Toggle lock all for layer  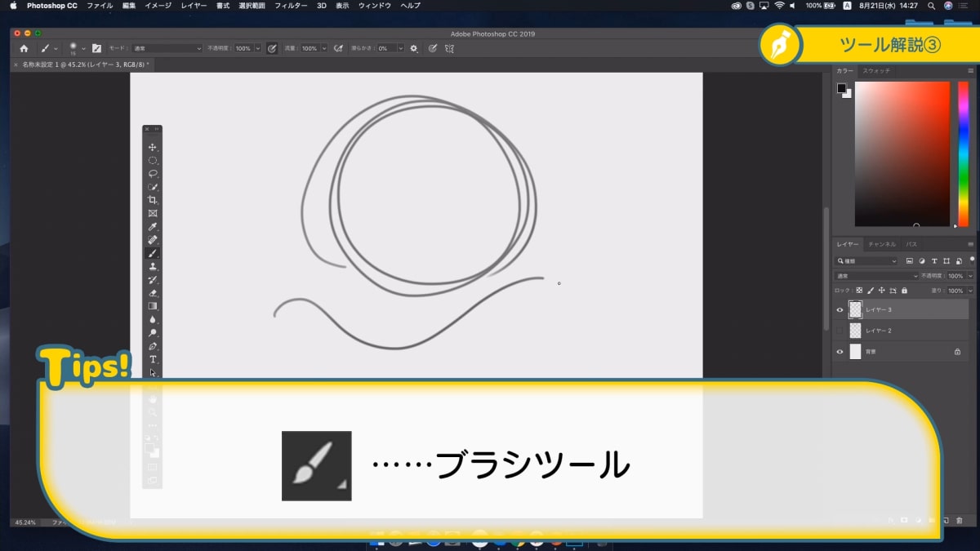point(904,290)
